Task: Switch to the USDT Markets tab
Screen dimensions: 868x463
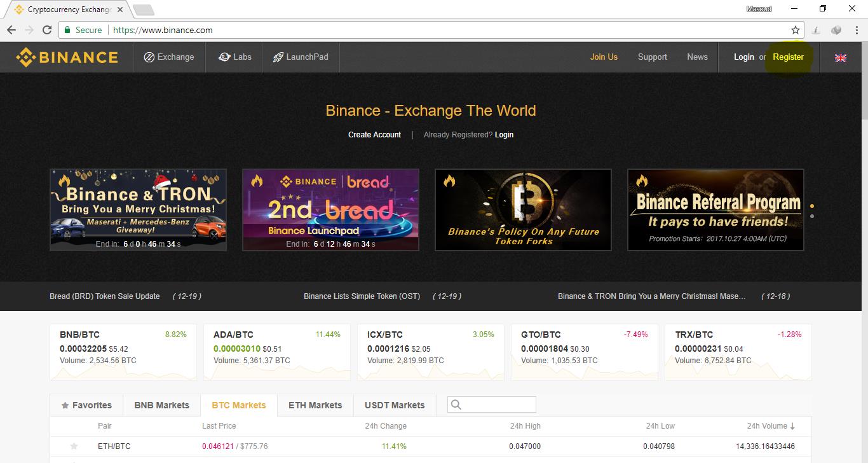Action: 395,405
